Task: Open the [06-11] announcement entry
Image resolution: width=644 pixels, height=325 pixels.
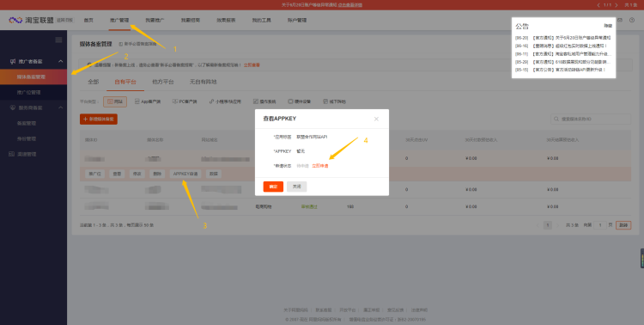Action: 563,54
